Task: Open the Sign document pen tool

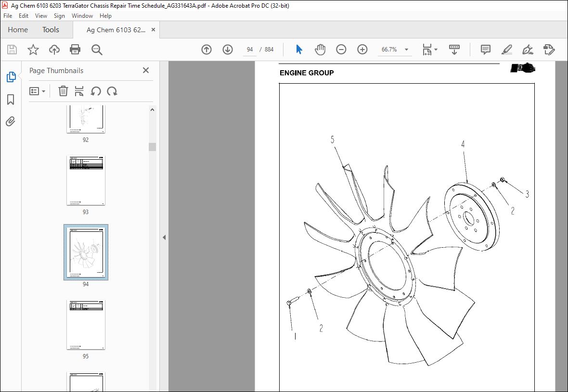Action: point(528,50)
